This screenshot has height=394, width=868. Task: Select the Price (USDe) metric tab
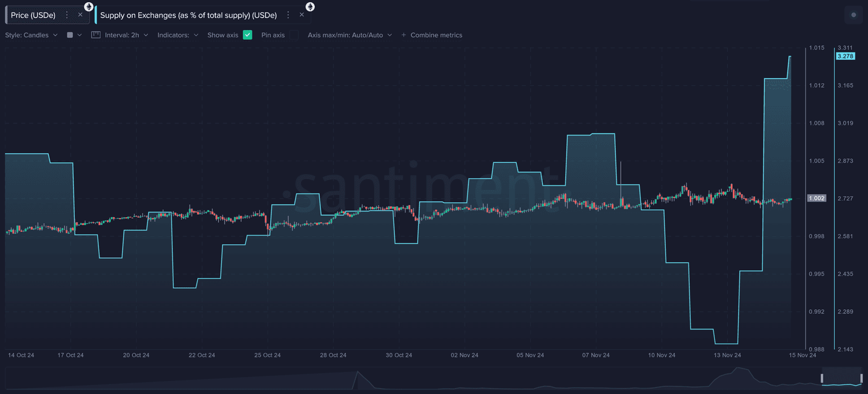click(33, 15)
